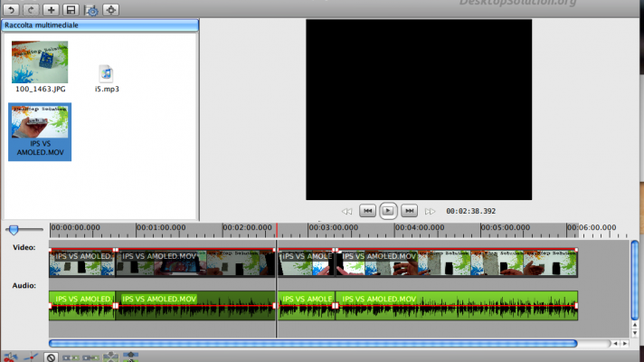Open the blue gear settings icon
The width and height of the screenshot is (644, 362).
(91, 10)
